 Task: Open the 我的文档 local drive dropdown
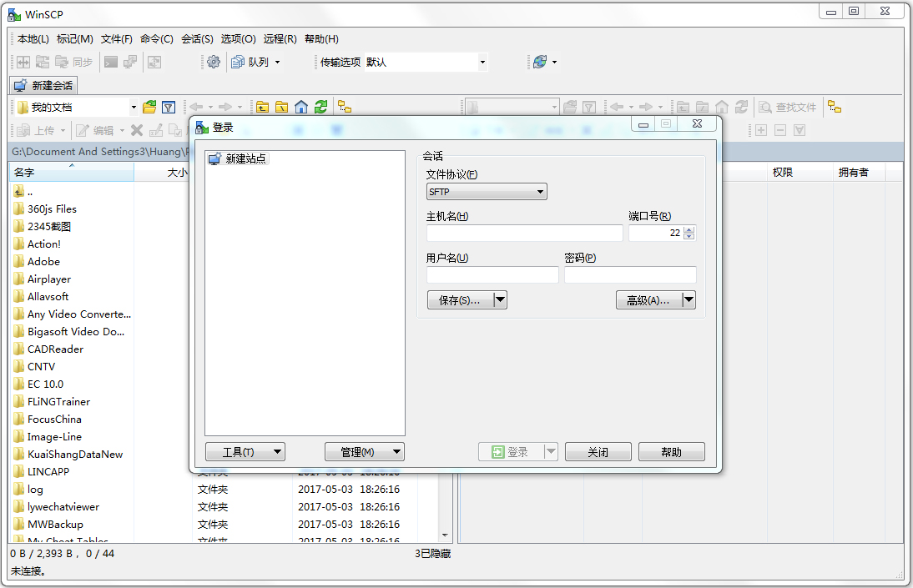click(x=76, y=107)
